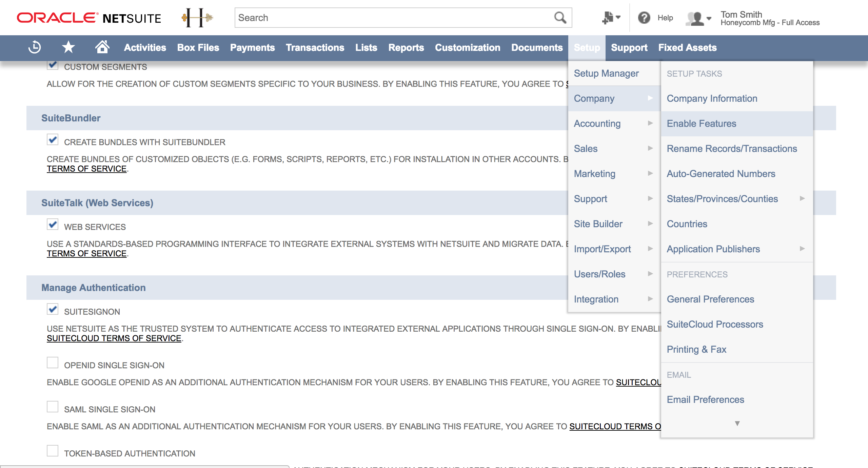Click the search magnifier icon
Image resolution: width=868 pixels, height=468 pixels.
point(560,18)
